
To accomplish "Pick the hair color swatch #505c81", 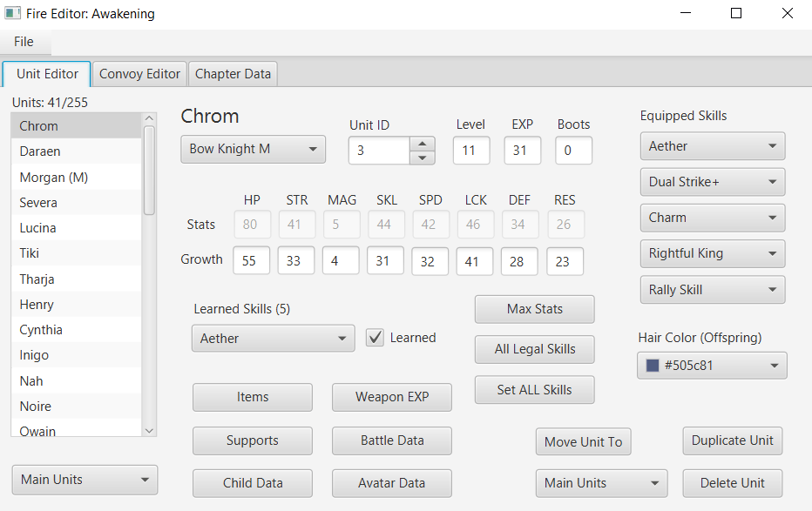I will tap(712, 366).
